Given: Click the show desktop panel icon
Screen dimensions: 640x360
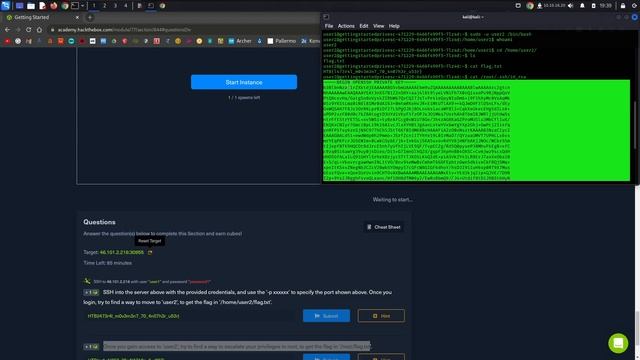Looking at the screenshot, I should (x=19, y=6).
